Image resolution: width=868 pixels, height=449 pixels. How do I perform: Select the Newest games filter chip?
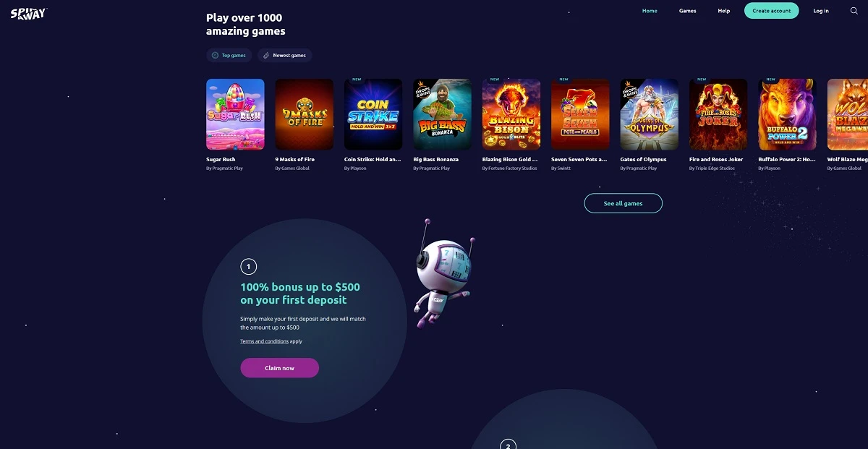click(285, 55)
